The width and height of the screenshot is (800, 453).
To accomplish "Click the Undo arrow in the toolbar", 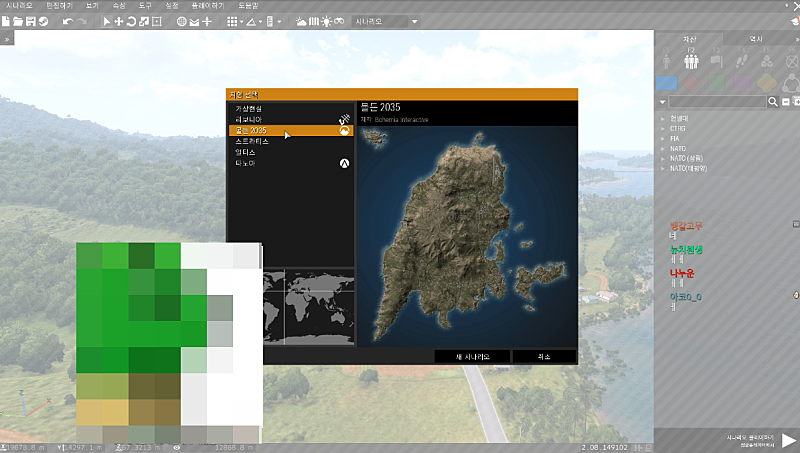I will 67,21.
